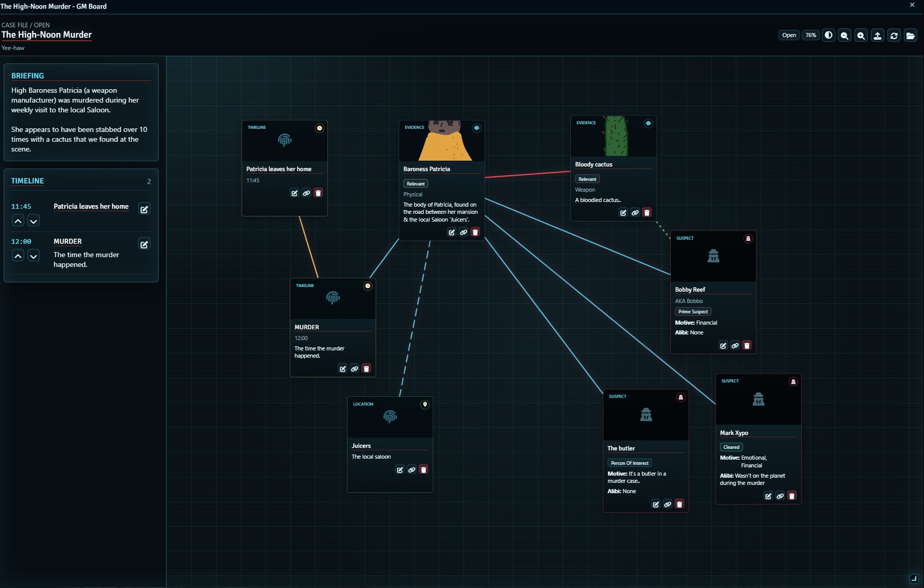Link the Mark Xypo suspect card
924x588 pixels.
point(780,496)
